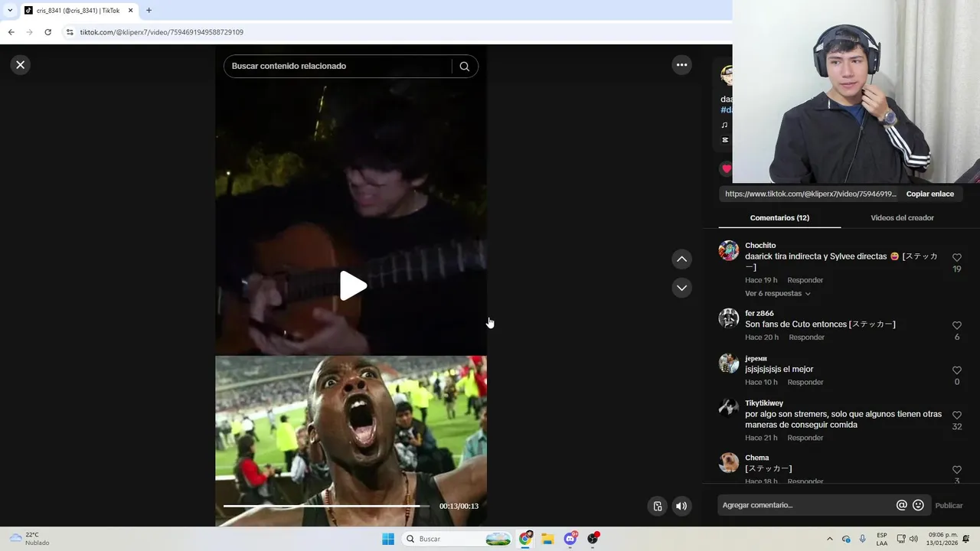Click the Agregar comentario input field
This screenshot has height=551, width=980.
(x=805, y=505)
